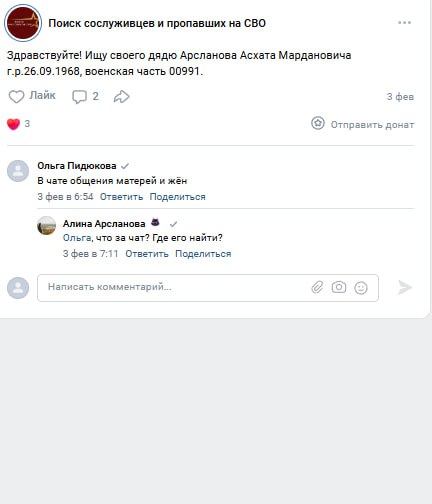This screenshot has width=432, height=504.
Task: Like the post with the heart icon
Action: coord(16,97)
